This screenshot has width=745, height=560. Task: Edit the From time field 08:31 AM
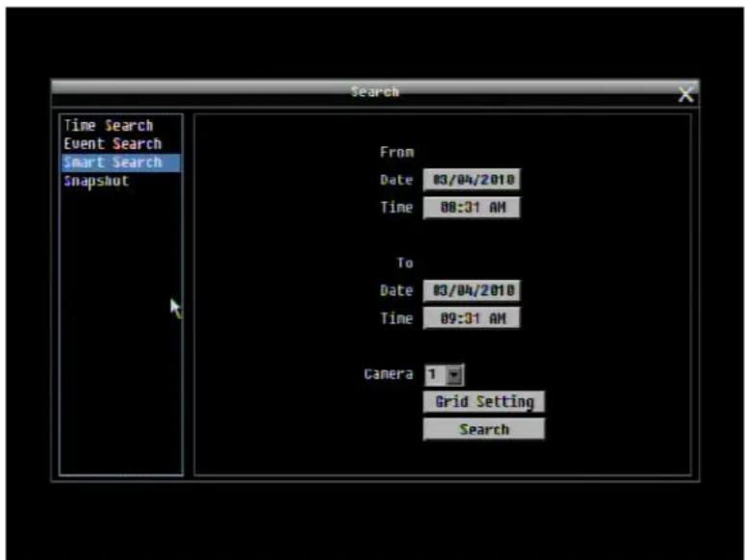[472, 208]
